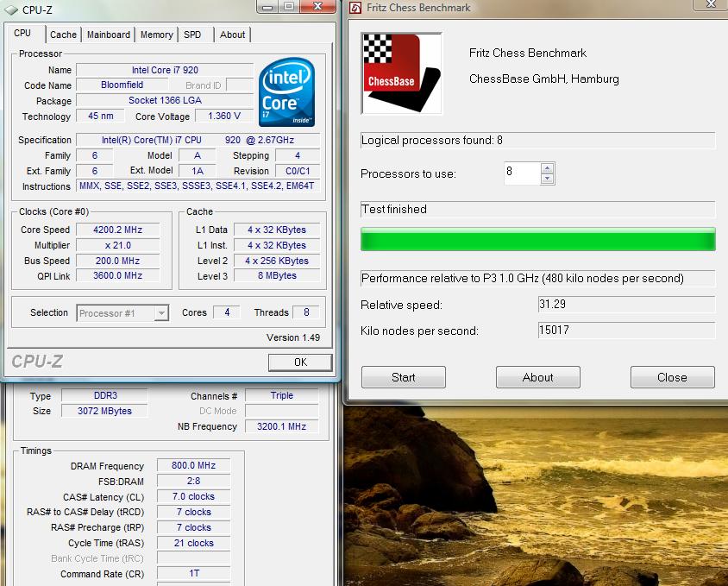Click the Relative speed value 31.29
The width and height of the screenshot is (728, 586).
tap(626, 305)
